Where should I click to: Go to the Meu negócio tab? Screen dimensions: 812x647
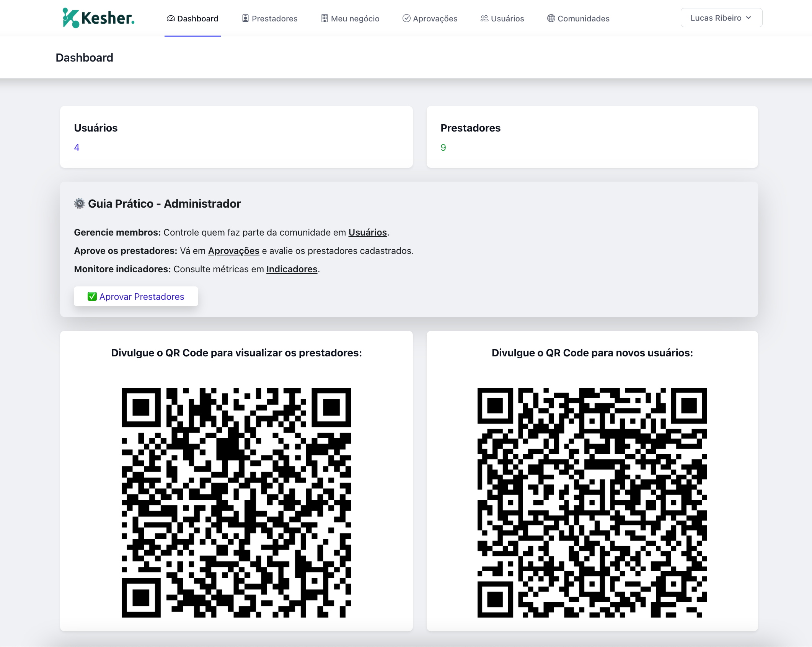(x=355, y=18)
